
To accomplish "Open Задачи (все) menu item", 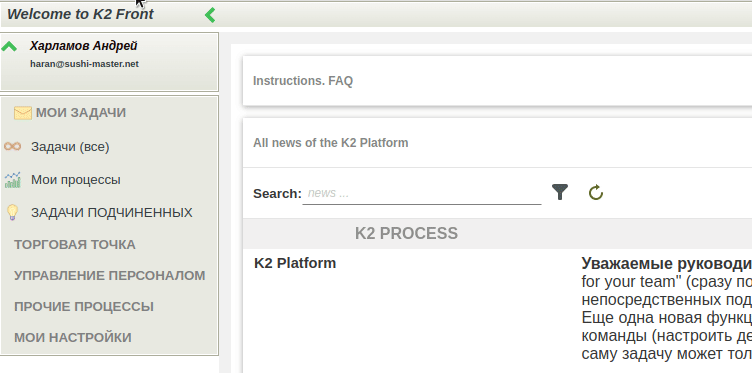I will [x=70, y=147].
